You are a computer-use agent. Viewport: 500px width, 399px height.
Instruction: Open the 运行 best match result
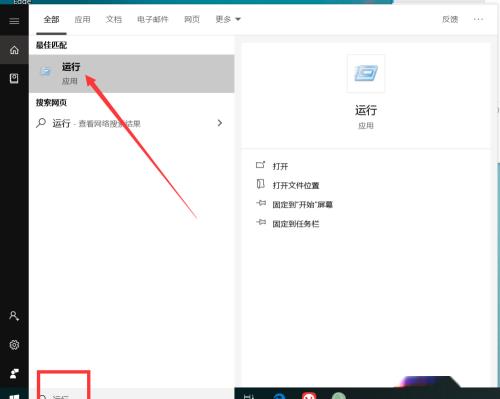(132, 74)
